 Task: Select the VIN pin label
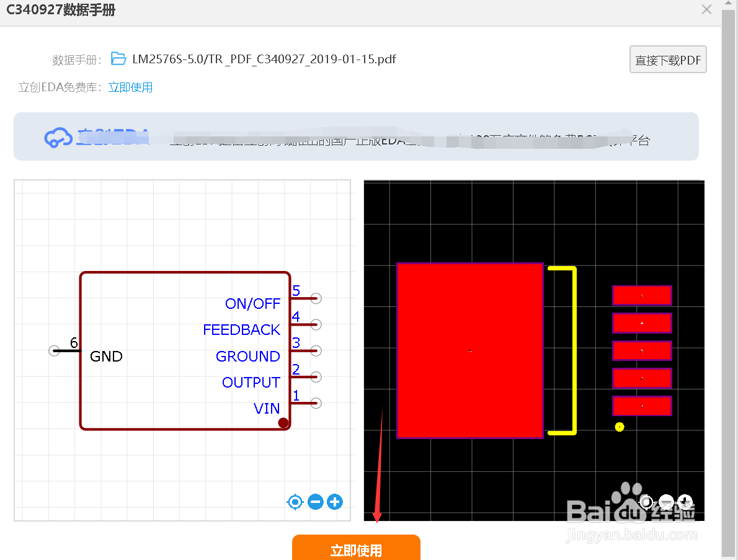[267, 409]
